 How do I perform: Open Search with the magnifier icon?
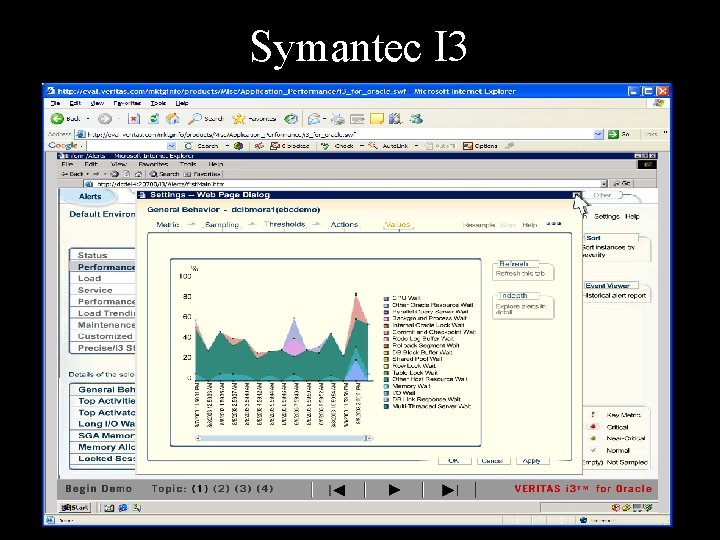point(195,119)
